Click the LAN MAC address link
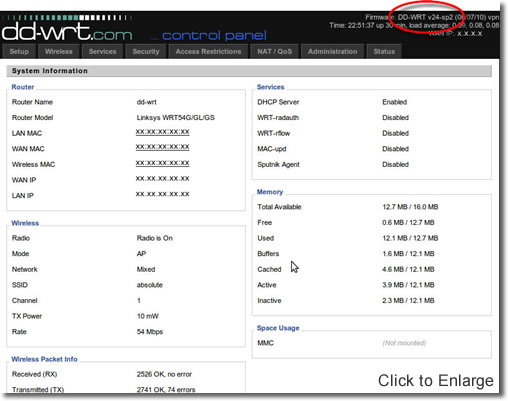 [x=162, y=132]
